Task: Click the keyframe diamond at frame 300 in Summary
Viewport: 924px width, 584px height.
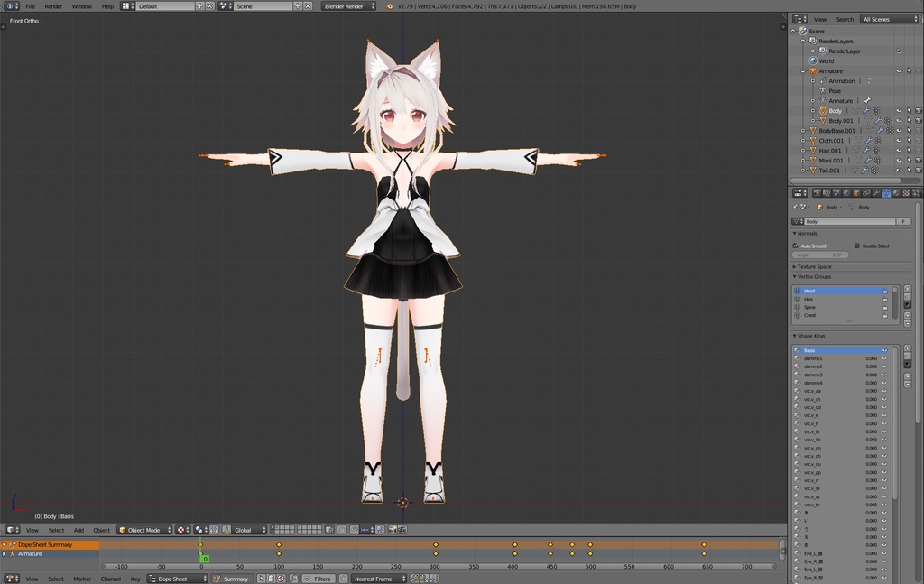Action: click(x=436, y=544)
